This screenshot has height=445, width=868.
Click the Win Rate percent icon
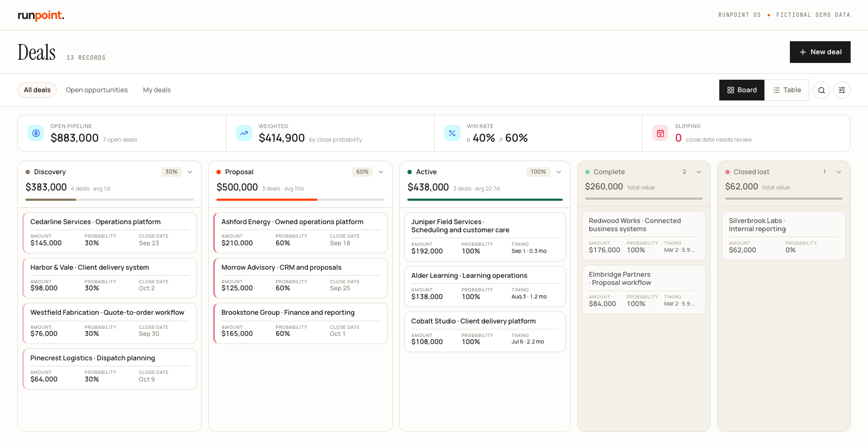tap(452, 133)
